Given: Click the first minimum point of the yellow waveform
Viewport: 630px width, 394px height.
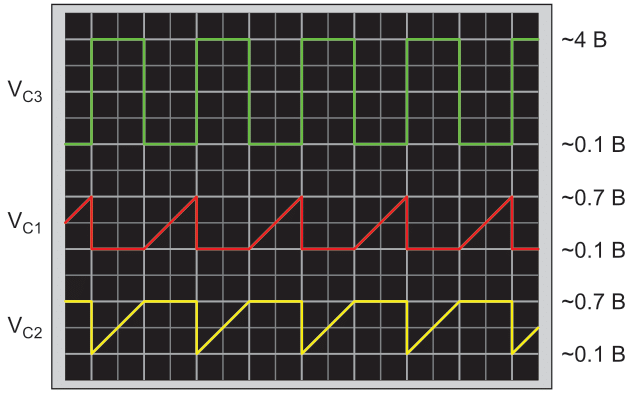Looking at the screenshot, I should [92, 354].
